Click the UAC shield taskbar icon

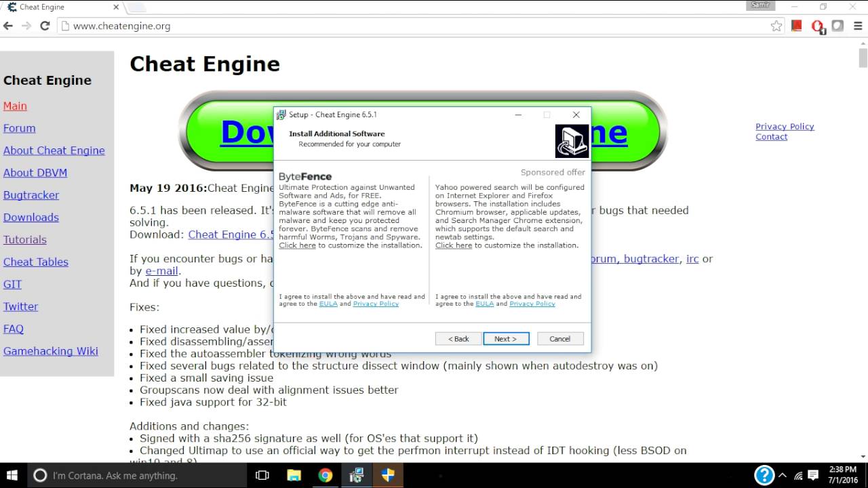[388, 475]
